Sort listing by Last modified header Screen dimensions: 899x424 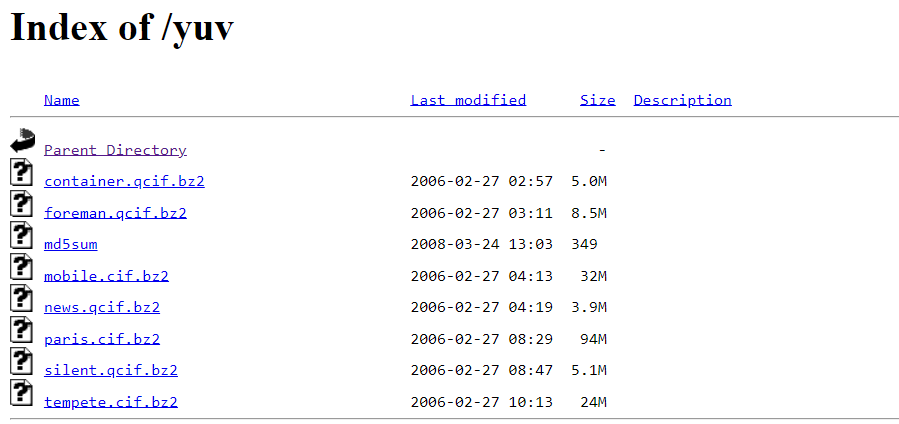pos(468,100)
